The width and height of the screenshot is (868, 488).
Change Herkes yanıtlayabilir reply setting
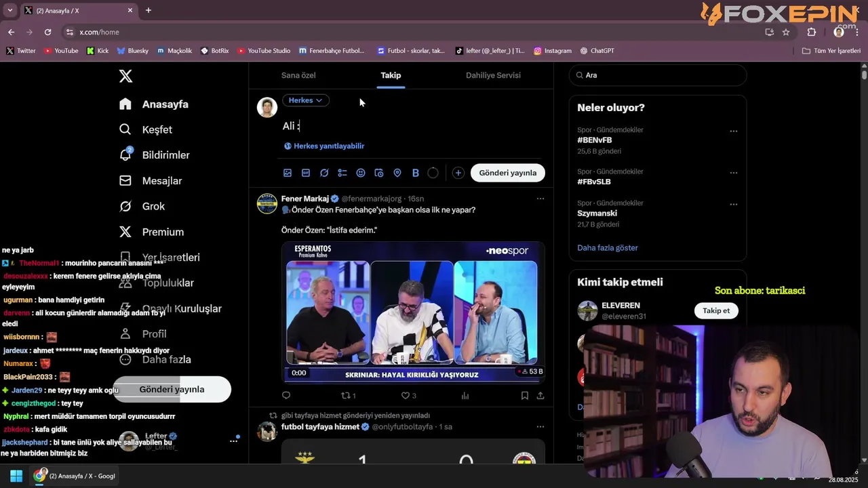(324, 146)
